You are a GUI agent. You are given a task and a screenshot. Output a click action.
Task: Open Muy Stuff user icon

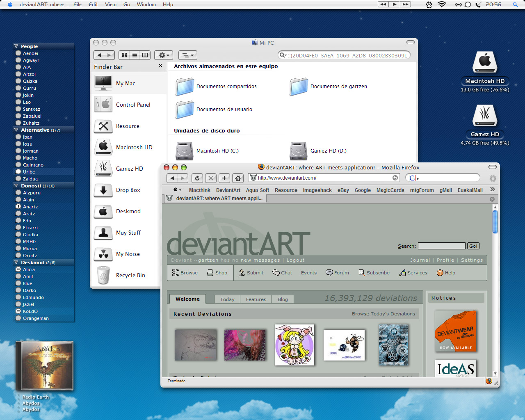[103, 233]
